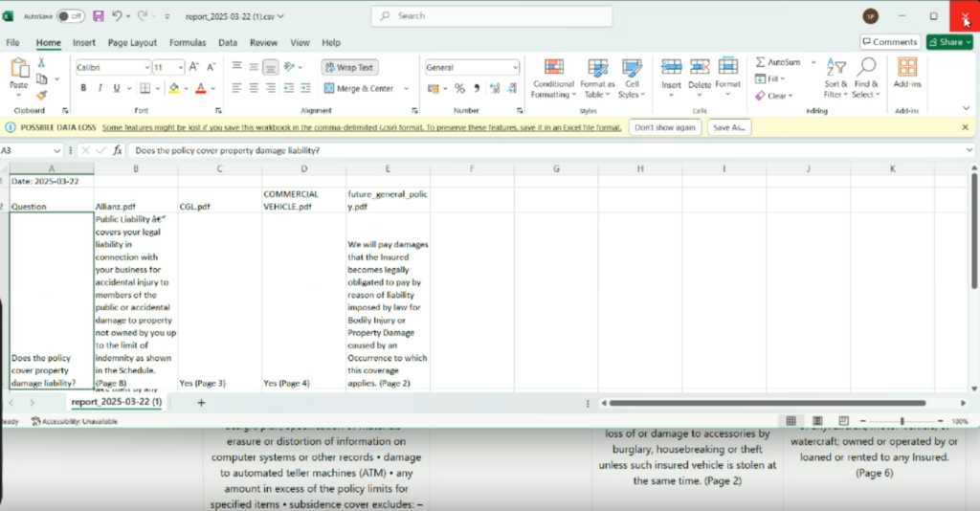Toggle the AutoSave switch
Viewport: 980px width, 511px height.
pyautogui.click(x=70, y=16)
